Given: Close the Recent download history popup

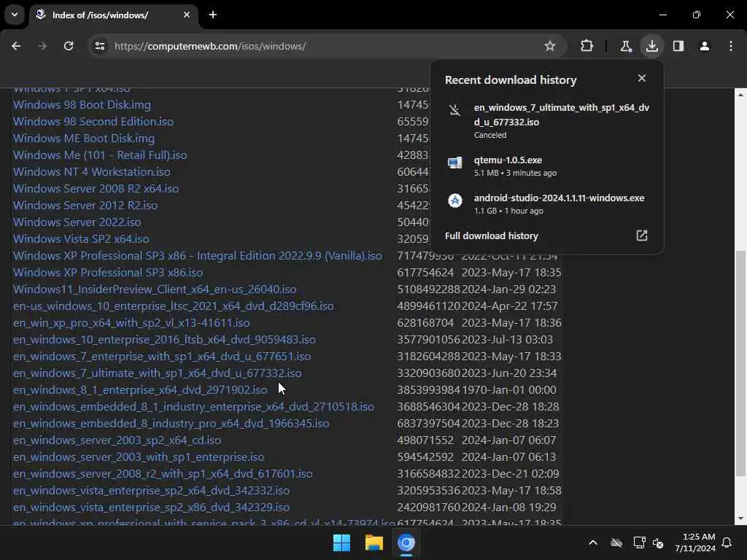Looking at the screenshot, I should (x=642, y=78).
